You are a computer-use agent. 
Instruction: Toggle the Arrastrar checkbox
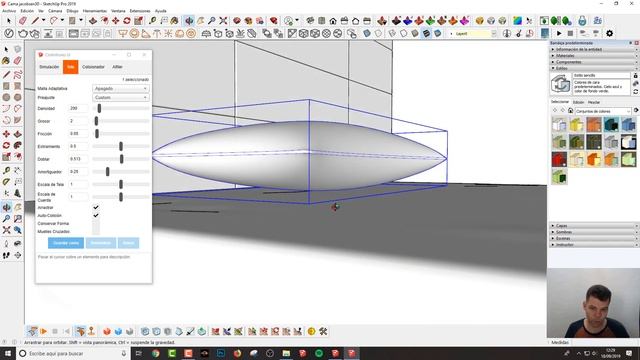pyautogui.click(x=96, y=207)
